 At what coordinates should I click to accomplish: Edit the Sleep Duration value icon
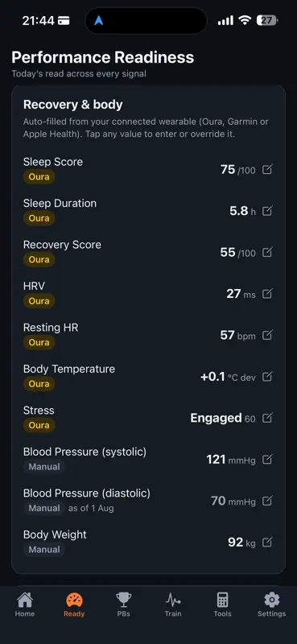coord(267,211)
